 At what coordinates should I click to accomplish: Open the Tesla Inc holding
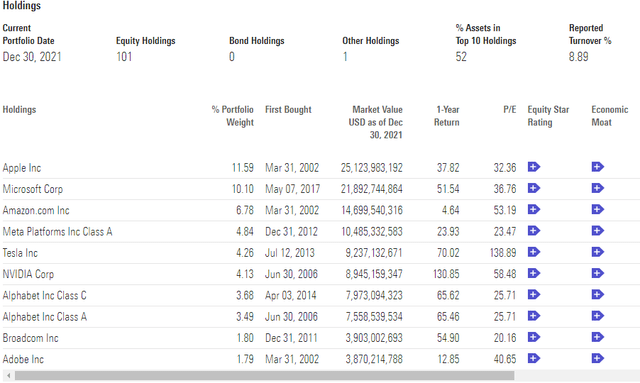coord(20,253)
